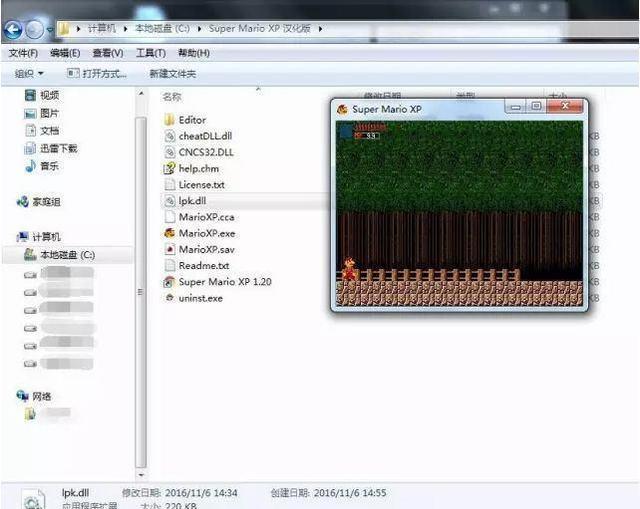Click the 打开方式... toolbar button
This screenshot has height=509, width=640.
97,74
